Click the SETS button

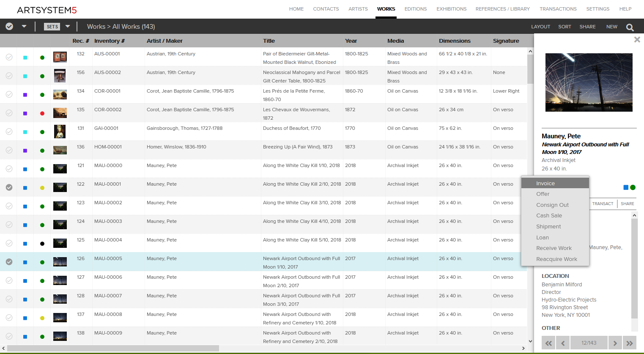[52, 27]
